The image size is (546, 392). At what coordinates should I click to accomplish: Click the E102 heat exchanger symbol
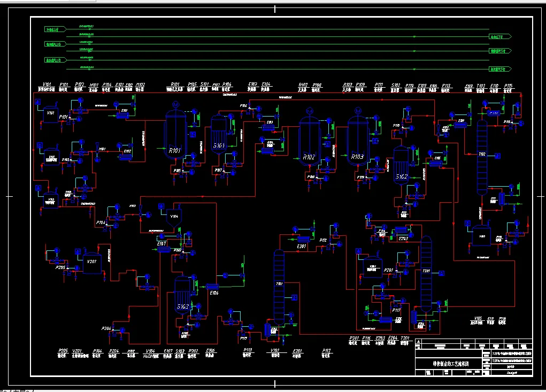click(126, 157)
